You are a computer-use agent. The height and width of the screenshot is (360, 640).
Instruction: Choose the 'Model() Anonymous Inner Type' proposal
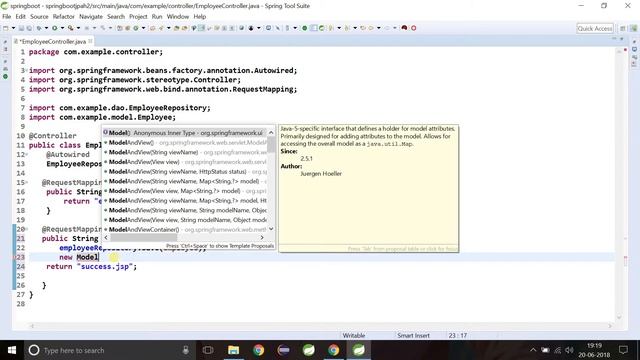pyautogui.click(x=185, y=133)
